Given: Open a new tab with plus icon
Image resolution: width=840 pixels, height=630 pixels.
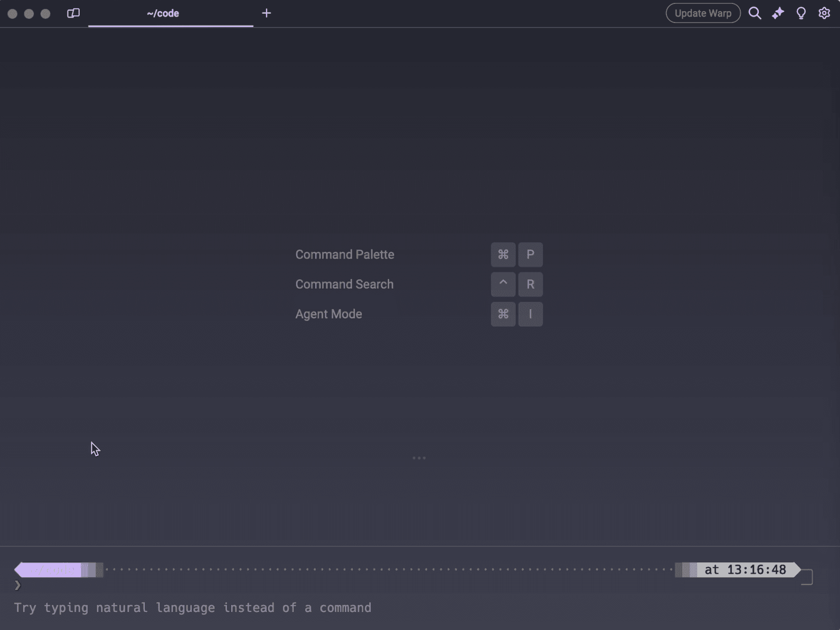Looking at the screenshot, I should [x=266, y=13].
